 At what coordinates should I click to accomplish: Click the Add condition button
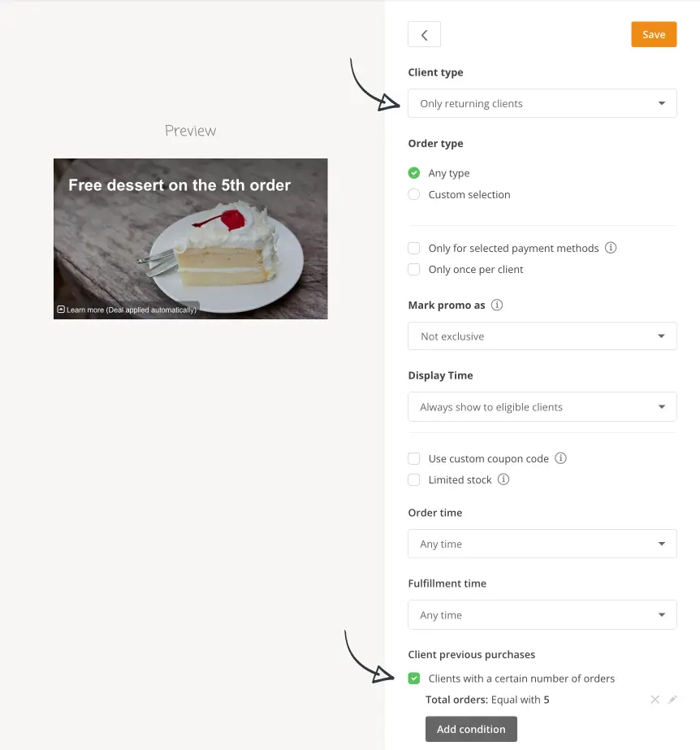[x=471, y=729]
